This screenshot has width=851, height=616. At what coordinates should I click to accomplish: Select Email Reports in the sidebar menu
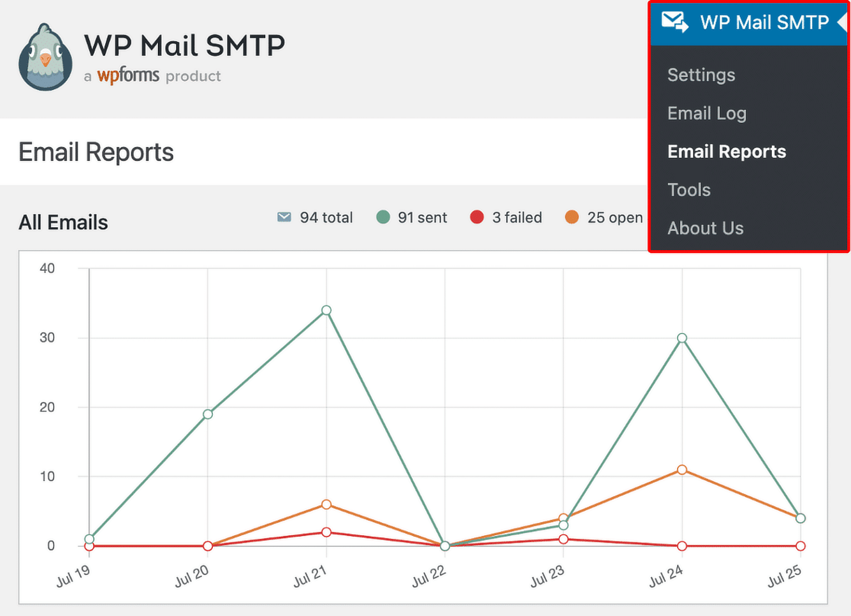[x=726, y=151]
